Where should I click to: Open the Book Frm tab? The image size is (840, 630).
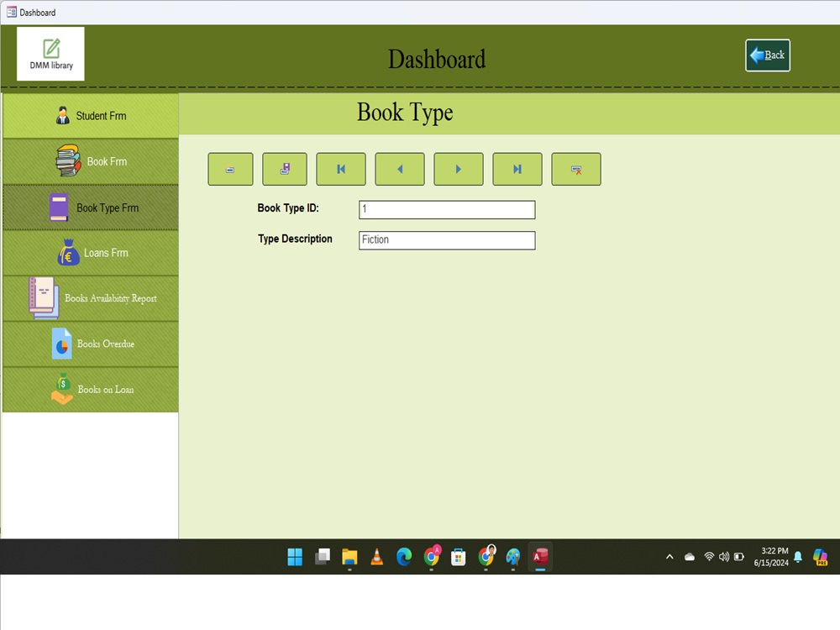tap(91, 161)
